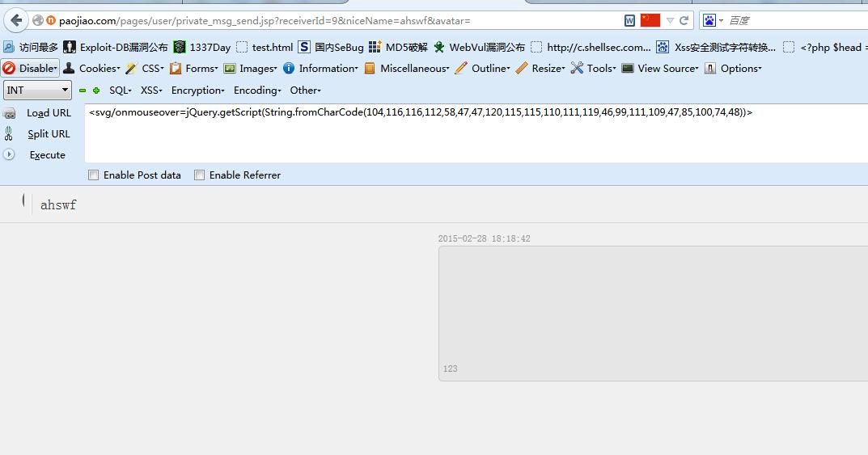Open the http://c.shellsec.com bookmark
868x455 pixels.
click(x=591, y=47)
